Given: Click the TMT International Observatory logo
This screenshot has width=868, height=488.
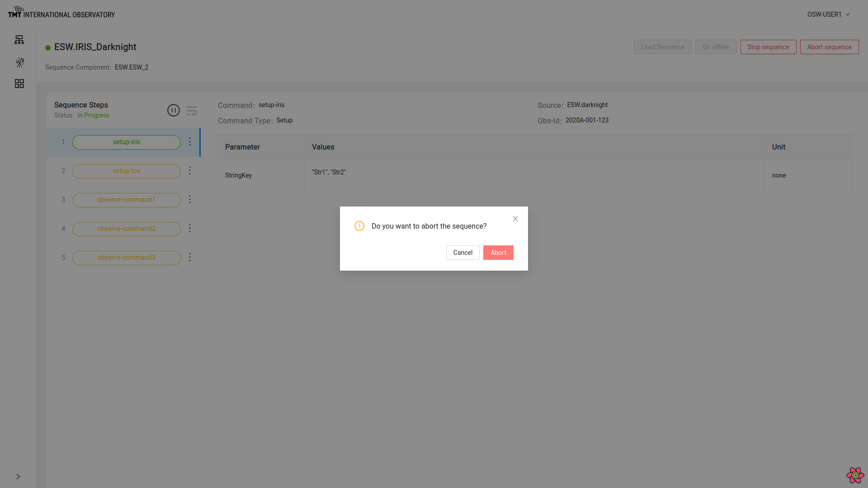Looking at the screenshot, I should pos(61,12).
